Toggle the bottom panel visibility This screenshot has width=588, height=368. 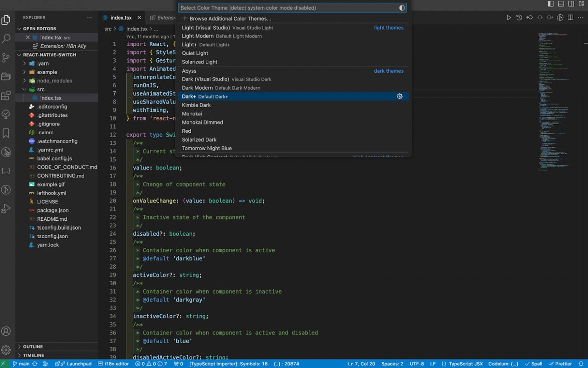(x=561, y=4)
